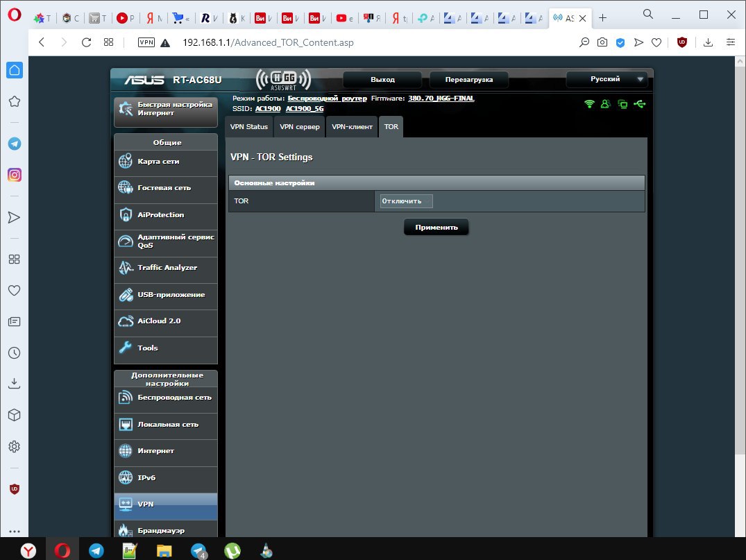Open the Opera main menu logo
The height and width of the screenshot is (560, 746).
click(x=15, y=15)
